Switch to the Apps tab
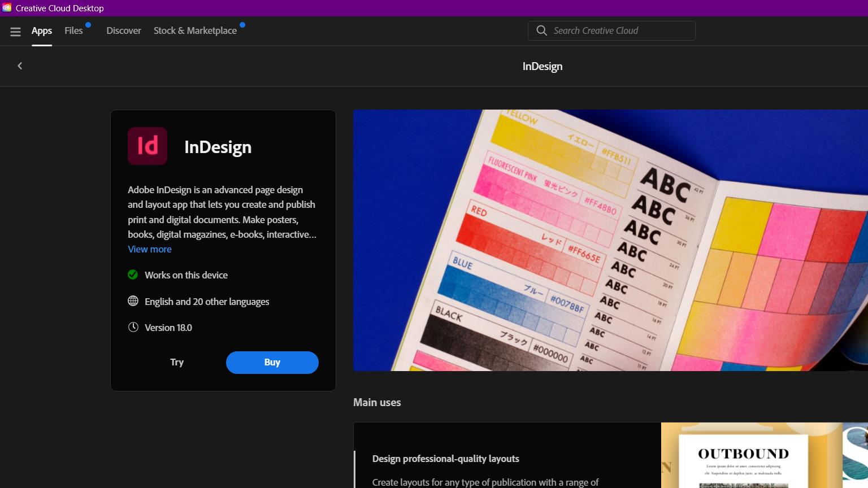The image size is (868, 488). 42,30
